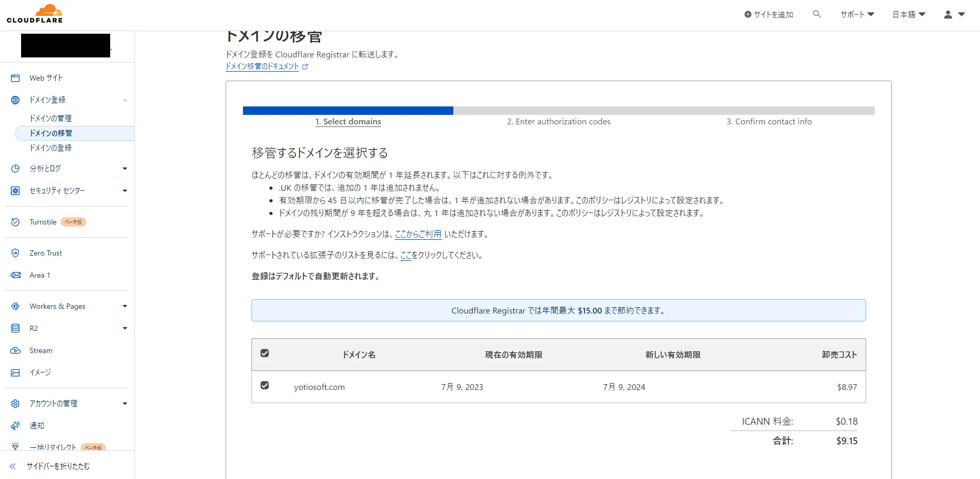Expand the アカウントの管理 section arrow

(125, 404)
